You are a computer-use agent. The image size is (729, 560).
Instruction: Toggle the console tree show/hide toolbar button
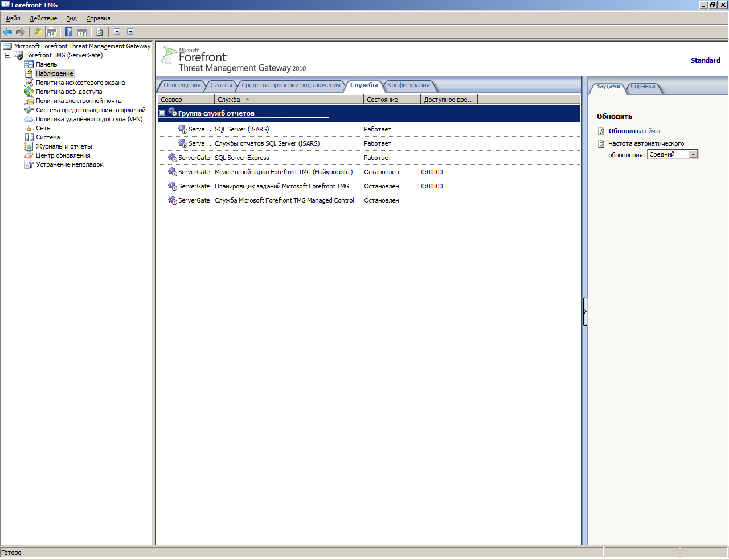point(51,32)
